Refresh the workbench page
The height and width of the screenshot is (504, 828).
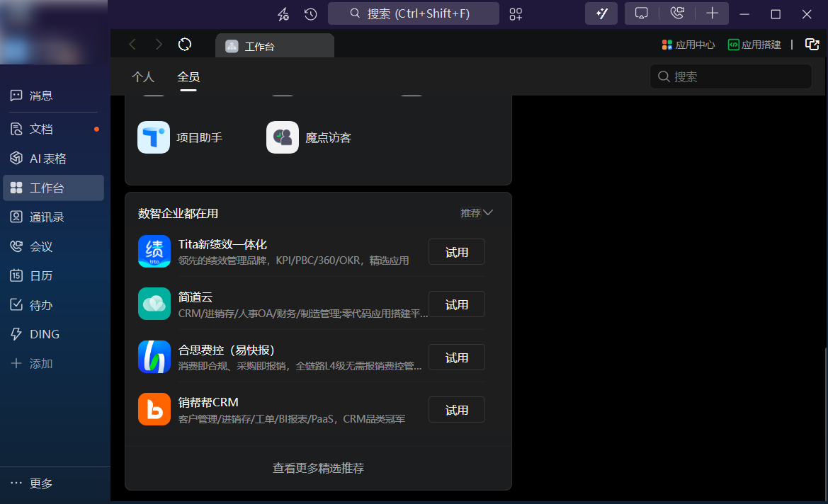185,45
